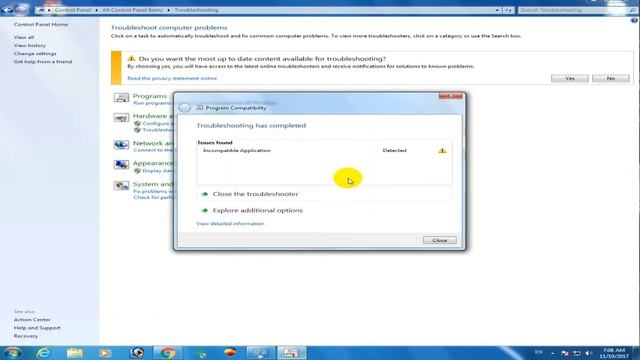Viewport: 640px width, 360px height.
Task: Open File Explorer from the taskbar
Action: 75,353
